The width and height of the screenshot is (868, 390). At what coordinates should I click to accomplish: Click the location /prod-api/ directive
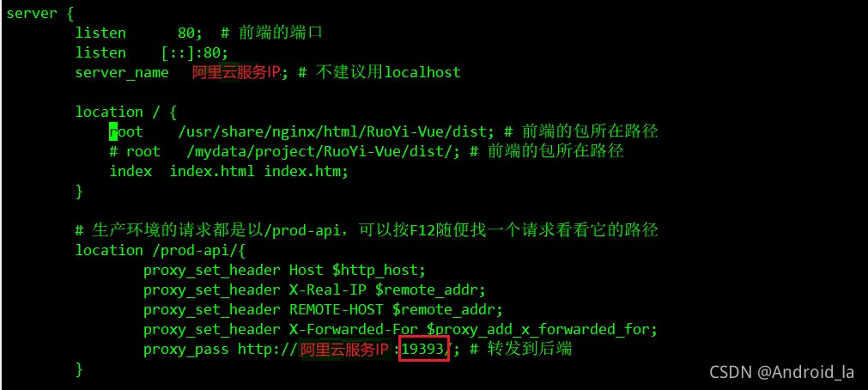click(x=160, y=250)
